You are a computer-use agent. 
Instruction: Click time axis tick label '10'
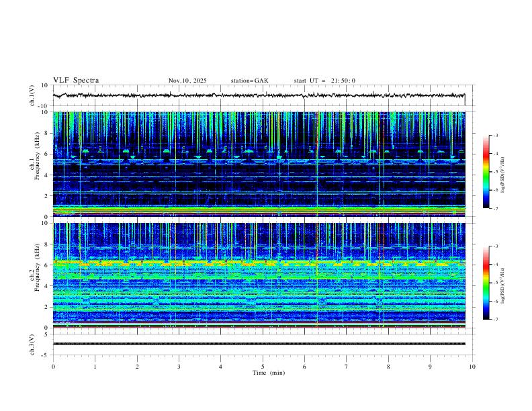tap(472, 367)
